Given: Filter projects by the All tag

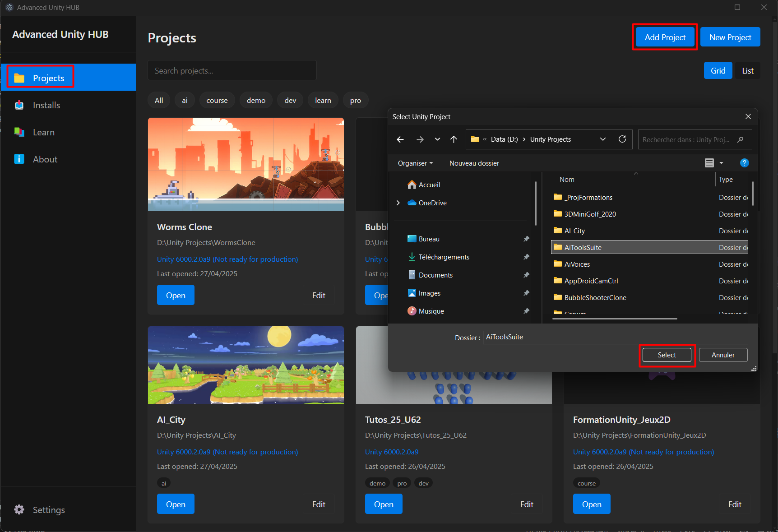Looking at the screenshot, I should coord(159,100).
